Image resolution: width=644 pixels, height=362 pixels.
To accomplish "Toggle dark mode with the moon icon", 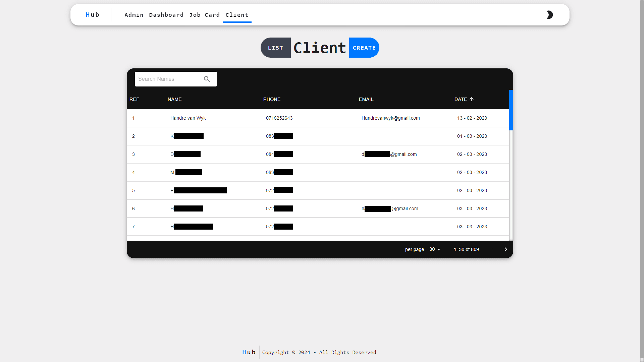I will tap(550, 15).
